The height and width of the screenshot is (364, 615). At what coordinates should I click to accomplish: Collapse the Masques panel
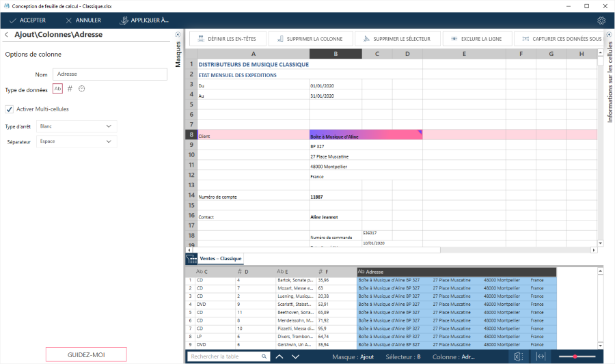click(178, 34)
